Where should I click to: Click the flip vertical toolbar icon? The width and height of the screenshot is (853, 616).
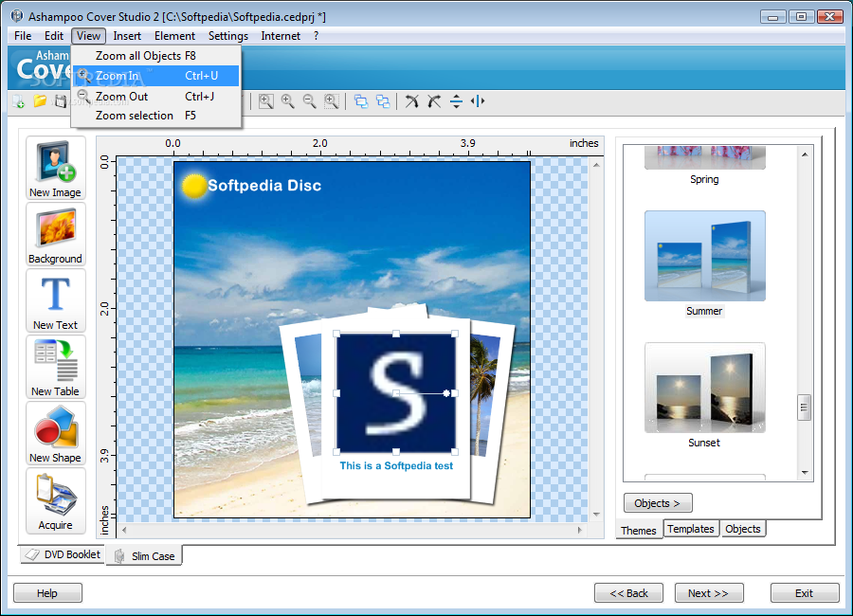(457, 101)
